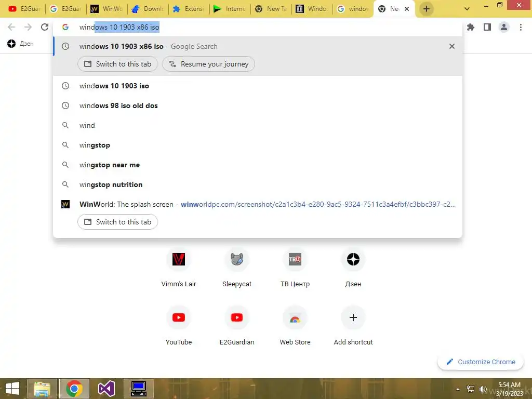Remove the 'windows 10 1903 x86 iso' suggestion
This screenshot has height=399, width=532.
[x=451, y=46]
